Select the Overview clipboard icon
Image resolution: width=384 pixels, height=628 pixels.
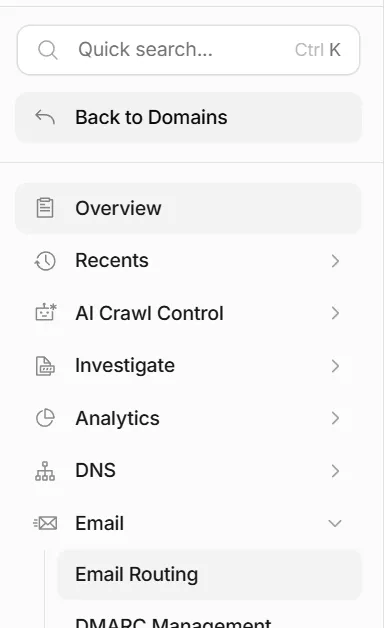click(x=45, y=208)
